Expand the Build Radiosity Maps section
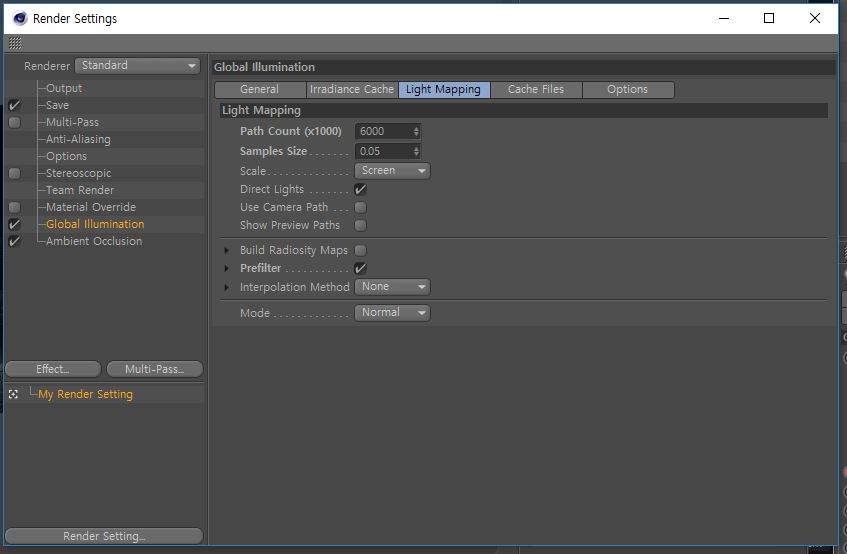Image resolution: width=847 pixels, height=554 pixels. tap(227, 251)
